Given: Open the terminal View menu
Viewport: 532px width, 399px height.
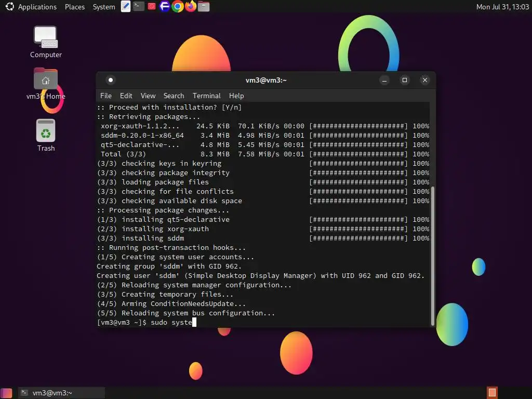Looking at the screenshot, I should pos(148,96).
